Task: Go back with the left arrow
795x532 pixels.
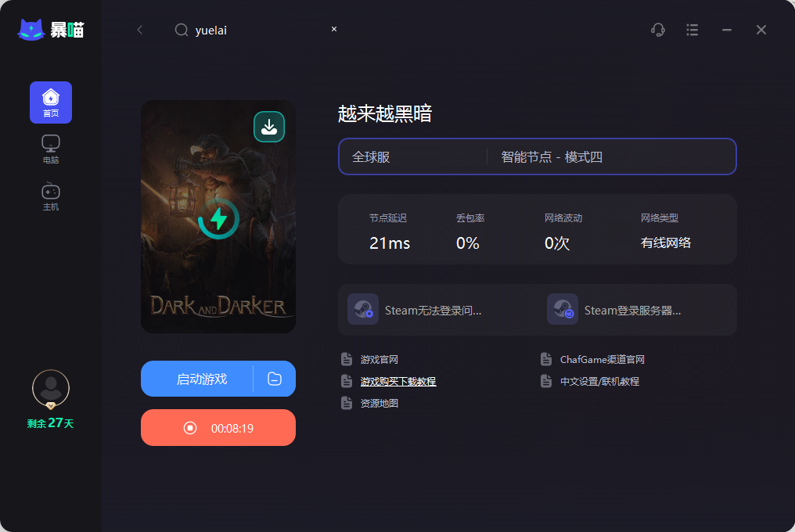Action: [140, 30]
